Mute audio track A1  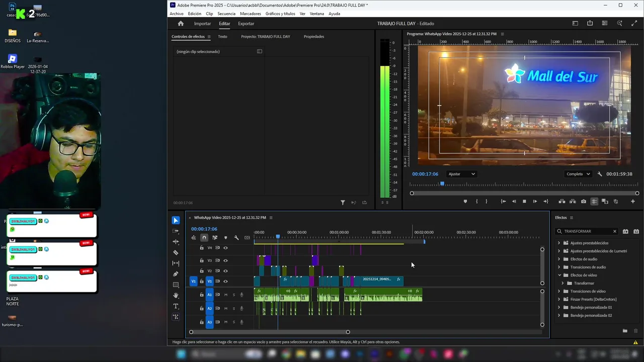point(226,295)
